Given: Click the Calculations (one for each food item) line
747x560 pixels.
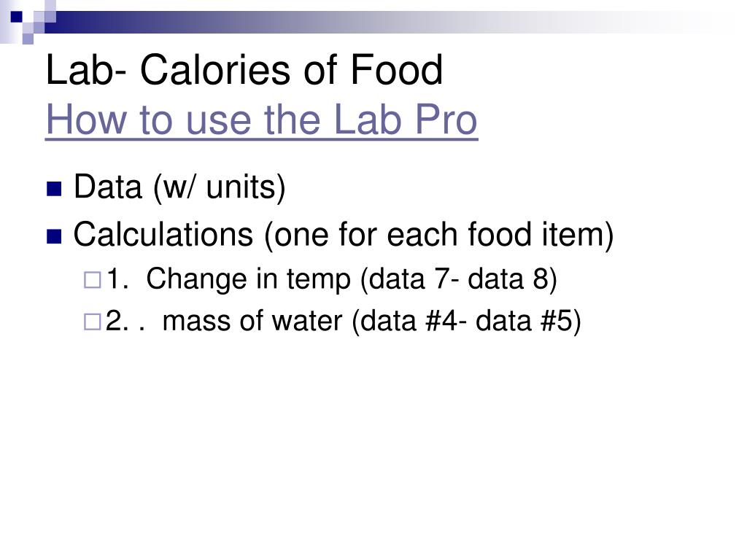Looking at the screenshot, I should coord(344,235).
